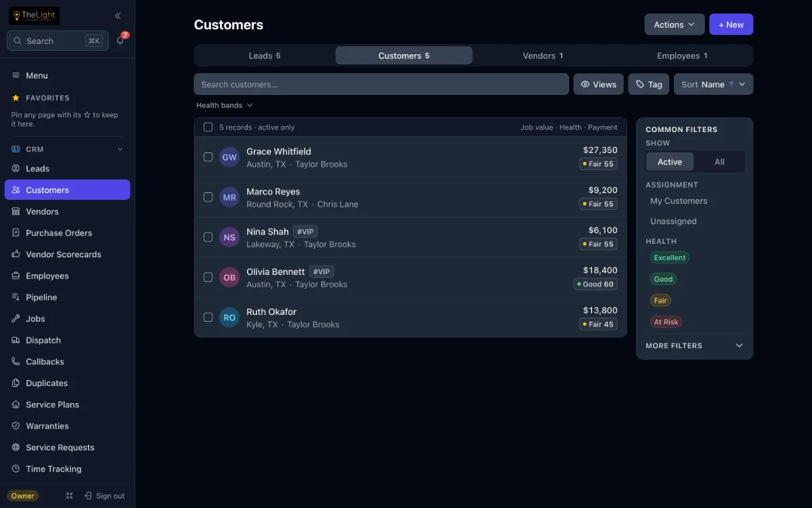This screenshot has height=508, width=812.
Task: Click the Owner role badge
Action: pyautogui.click(x=23, y=496)
